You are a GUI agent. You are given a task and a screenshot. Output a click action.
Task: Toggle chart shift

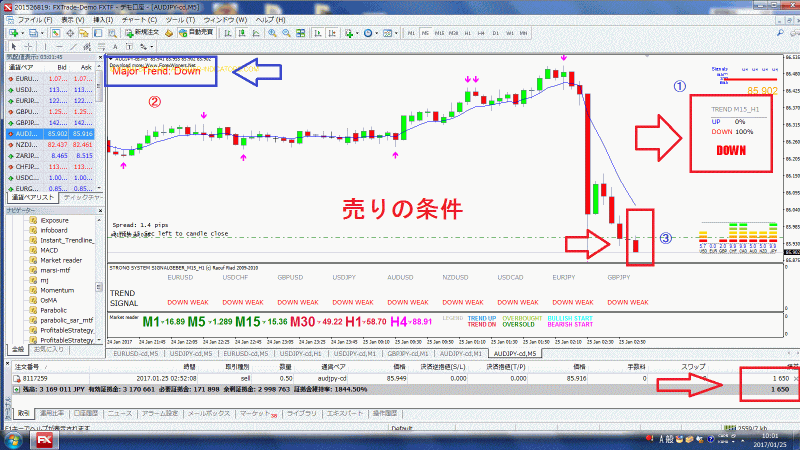(332, 33)
